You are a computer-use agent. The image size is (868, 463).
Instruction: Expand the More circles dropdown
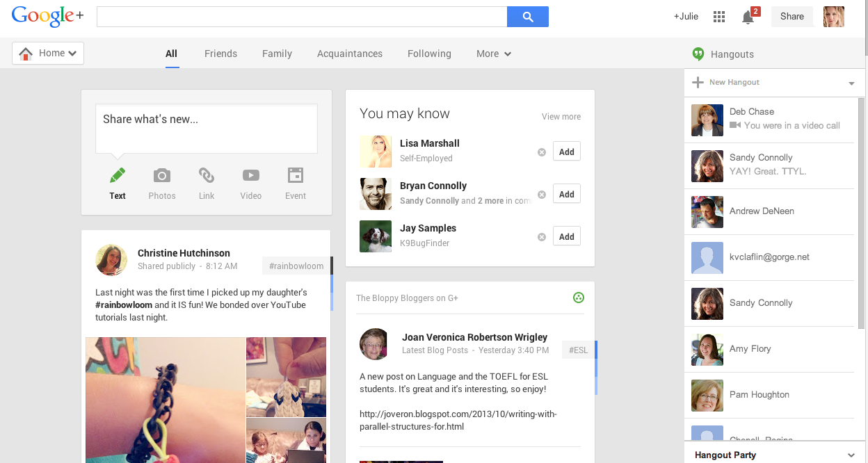pos(494,54)
